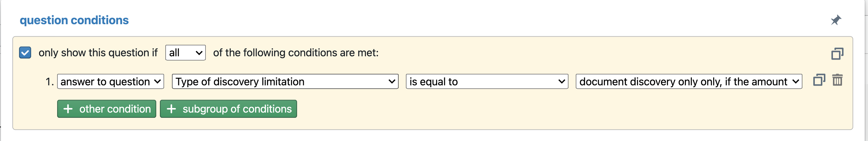The width and height of the screenshot is (868, 141).
Task: Open the 'document discovery only' value dropdown
Action: [689, 82]
